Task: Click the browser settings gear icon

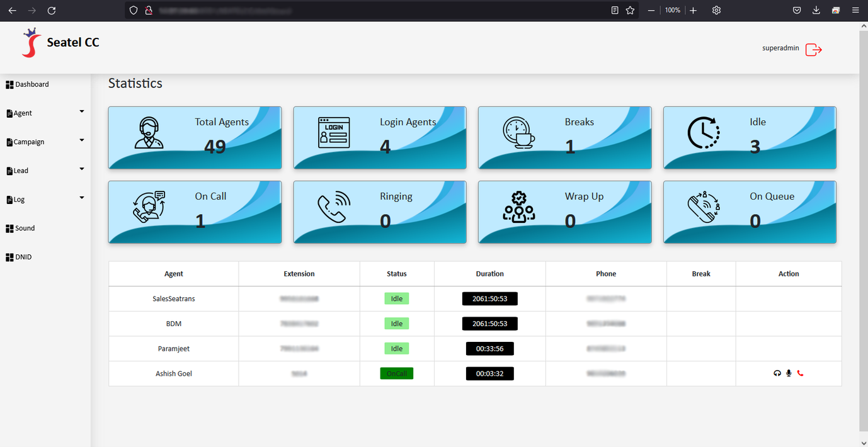Action: 716,10
